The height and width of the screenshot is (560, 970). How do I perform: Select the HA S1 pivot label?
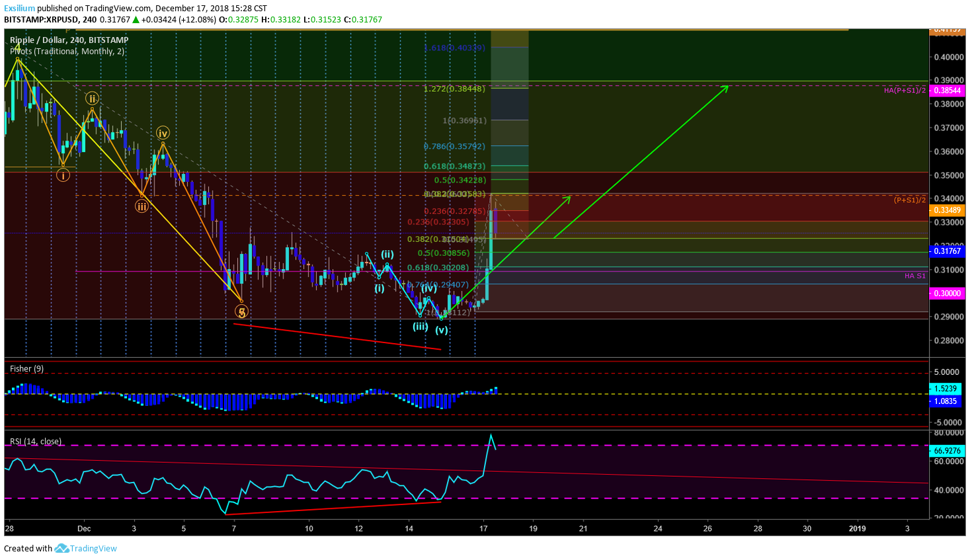(915, 276)
